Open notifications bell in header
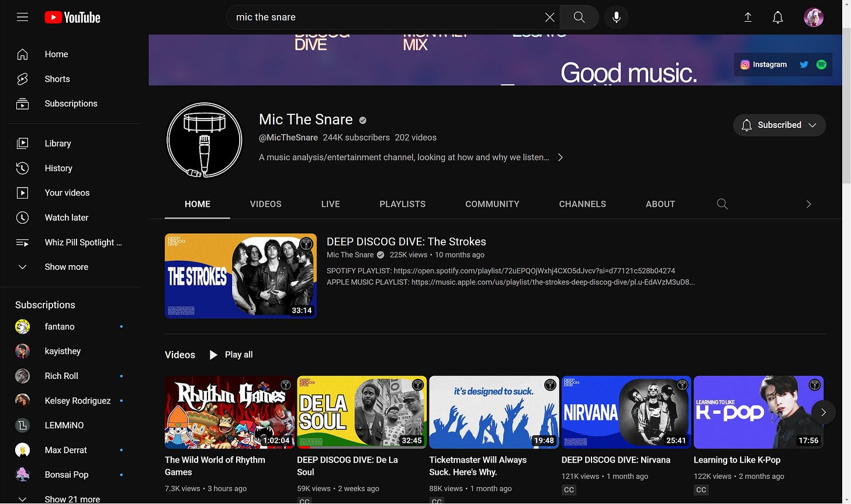This screenshot has width=851, height=504. (x=777, y=18)
